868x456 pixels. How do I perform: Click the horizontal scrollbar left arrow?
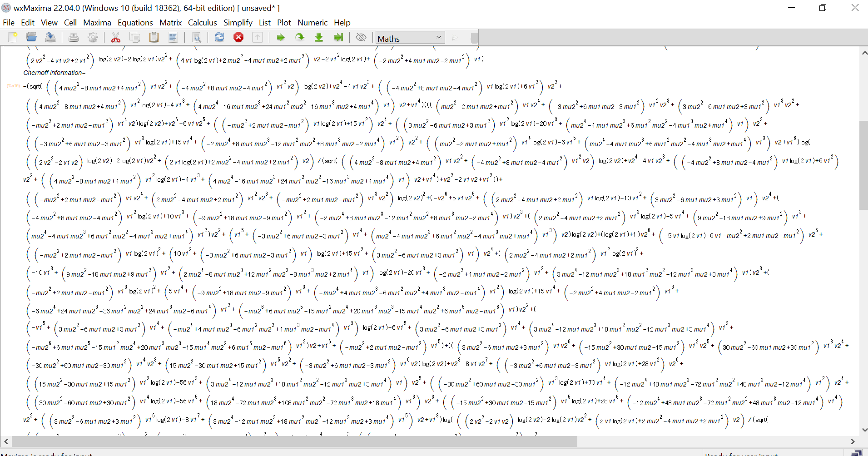(x=6, y=441)
